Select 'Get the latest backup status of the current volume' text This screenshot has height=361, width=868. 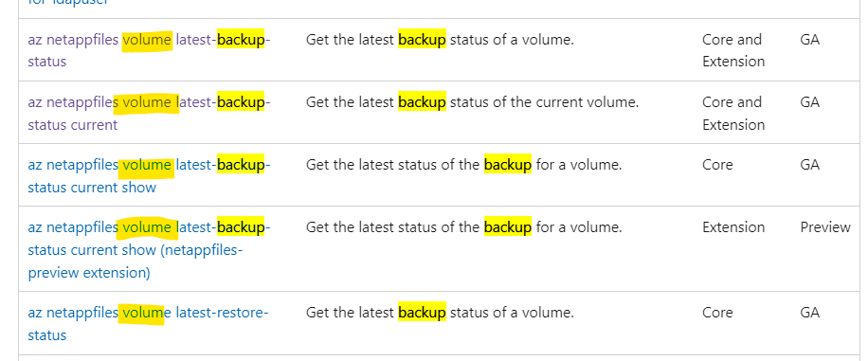pyautogui.click(x=472, y=102)
